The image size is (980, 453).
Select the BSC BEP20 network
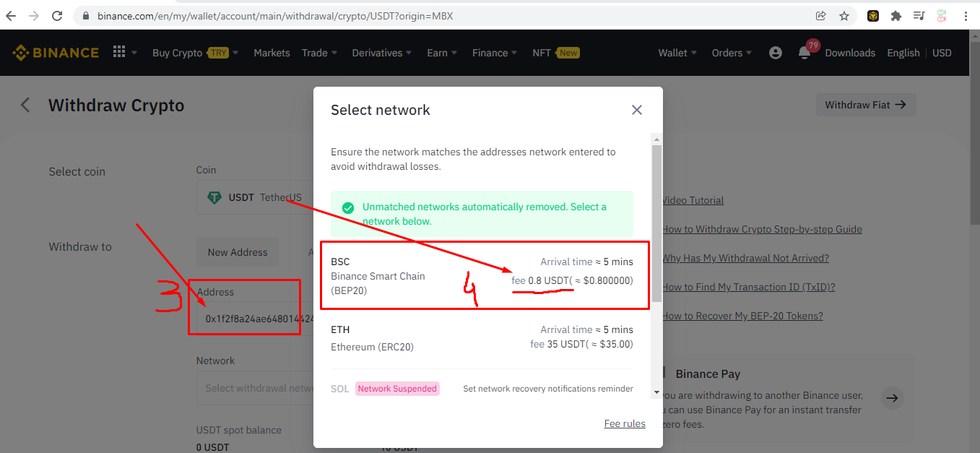[482, 276]
